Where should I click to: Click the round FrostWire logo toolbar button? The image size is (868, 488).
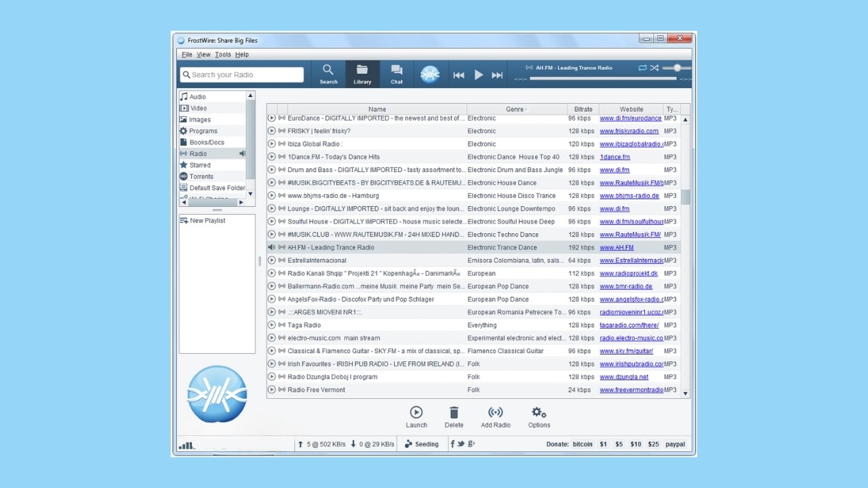pos(430,75)
